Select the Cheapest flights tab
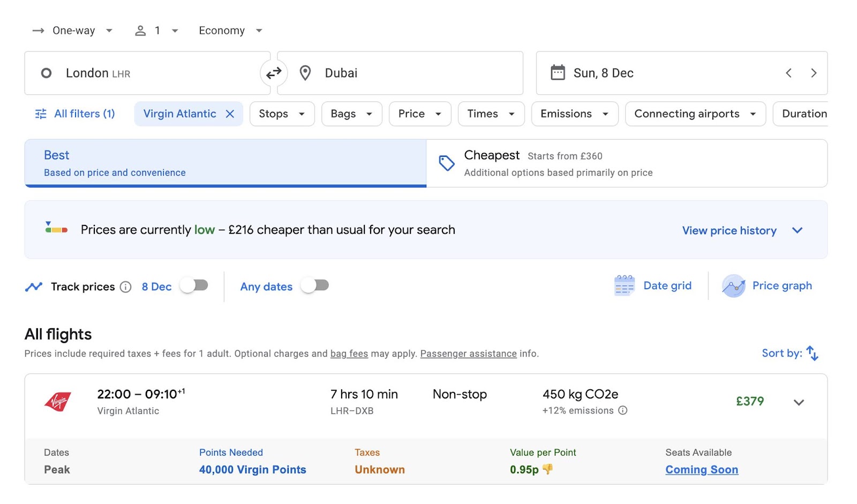The height and width of the screenshot is (504, 857). [x=627, y=163]
